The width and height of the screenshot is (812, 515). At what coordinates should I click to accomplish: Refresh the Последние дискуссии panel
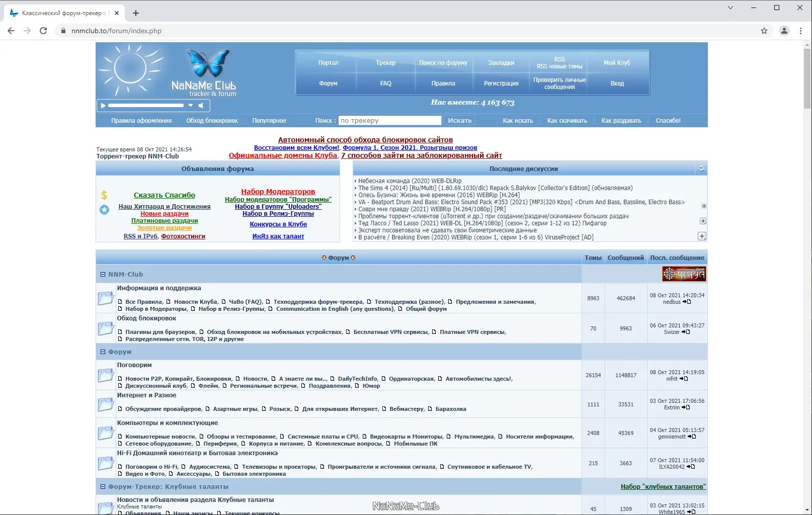701,169
